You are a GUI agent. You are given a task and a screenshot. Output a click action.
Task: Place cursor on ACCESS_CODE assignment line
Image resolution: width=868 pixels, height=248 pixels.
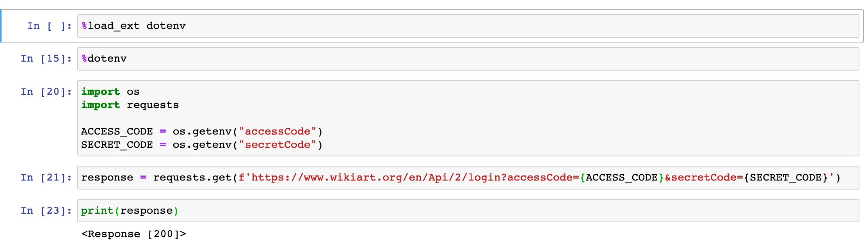click(202, 131)
